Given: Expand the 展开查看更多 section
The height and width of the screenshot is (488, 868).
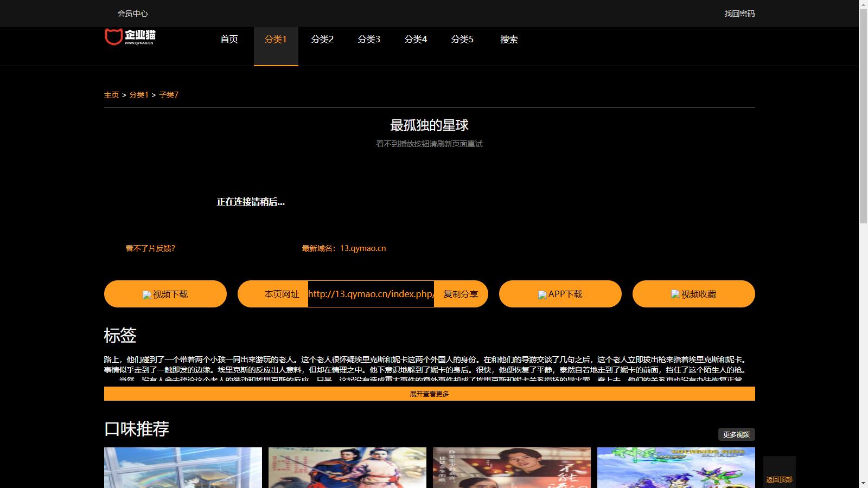Looking at the screenshot, I should click(429, 394).
